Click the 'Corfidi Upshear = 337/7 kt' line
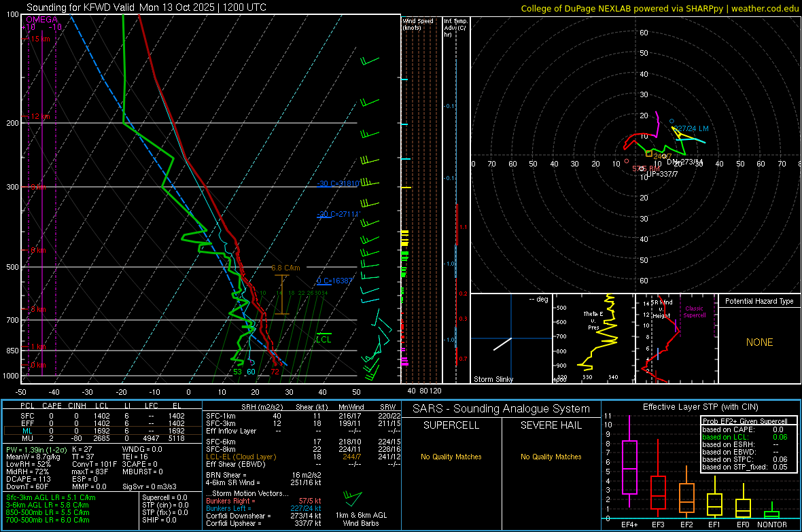Viewport: 802px width, 532px height. [x=264, y=523]
